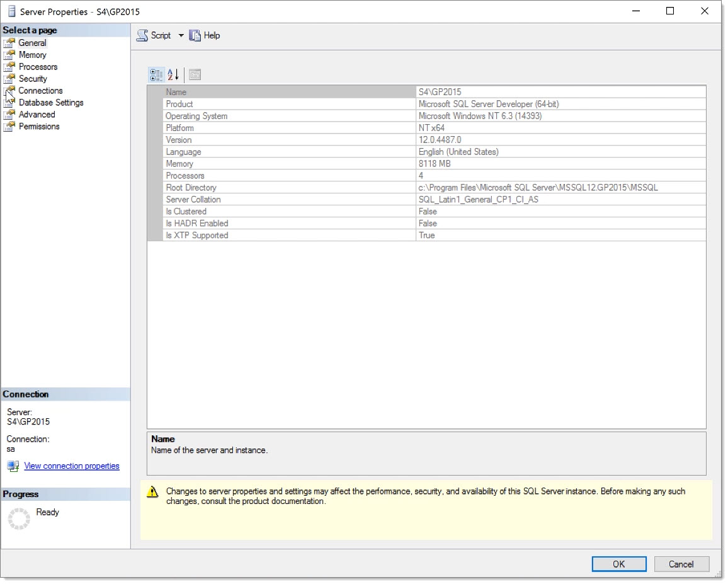Click the NT x64 platform value
728x584 pixels.
pos(432,128)
